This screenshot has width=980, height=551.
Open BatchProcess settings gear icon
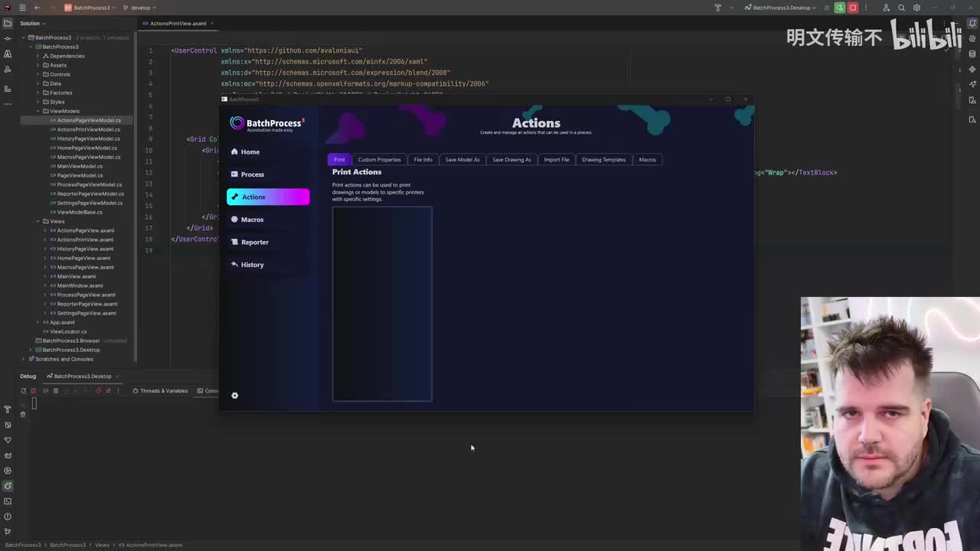click(235, 396)
